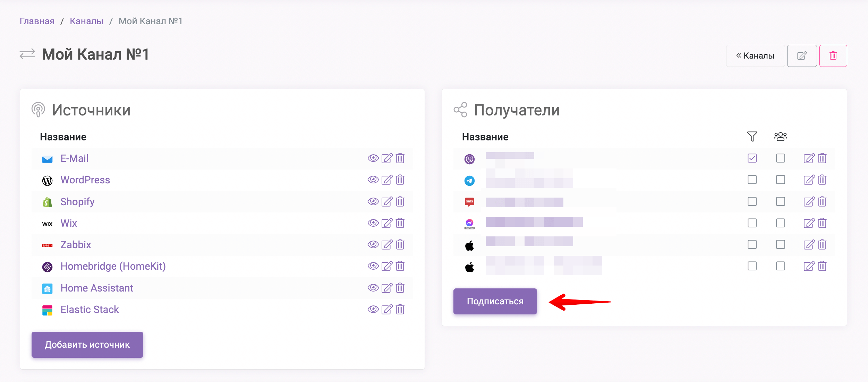Edit the Viber recipient

coord(809,158)
